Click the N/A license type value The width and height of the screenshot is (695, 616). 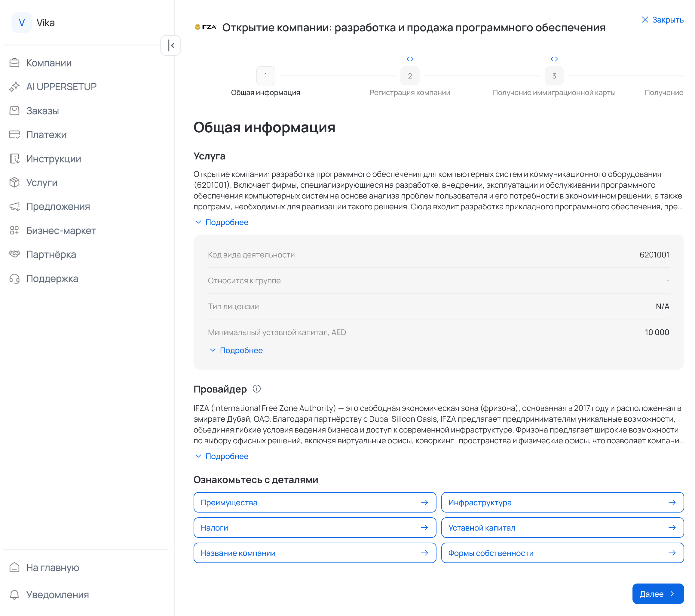(662, 306)
